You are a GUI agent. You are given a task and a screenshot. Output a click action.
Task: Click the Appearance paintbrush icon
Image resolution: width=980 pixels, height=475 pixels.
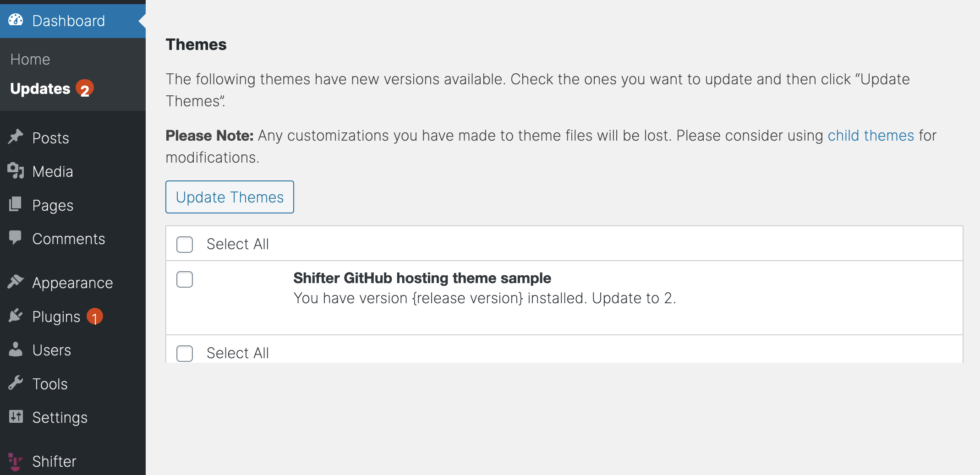(16, 282)
